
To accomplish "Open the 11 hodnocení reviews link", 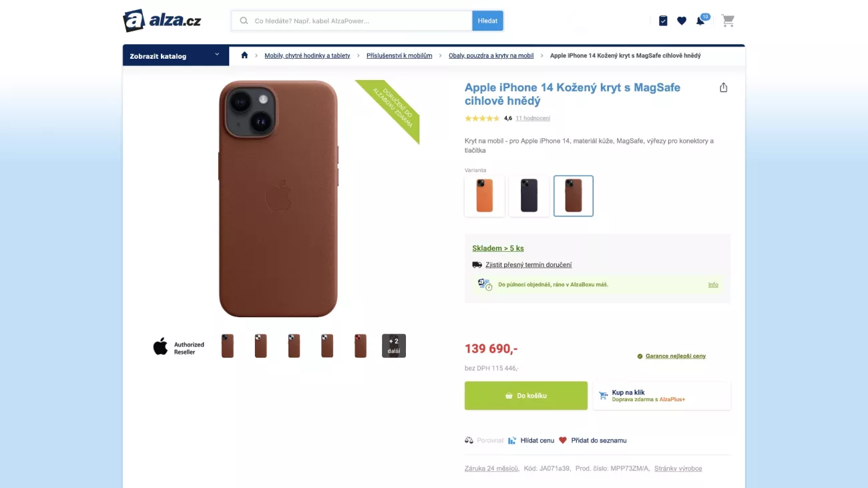I will pyautogui.click(x=533, y=118).
